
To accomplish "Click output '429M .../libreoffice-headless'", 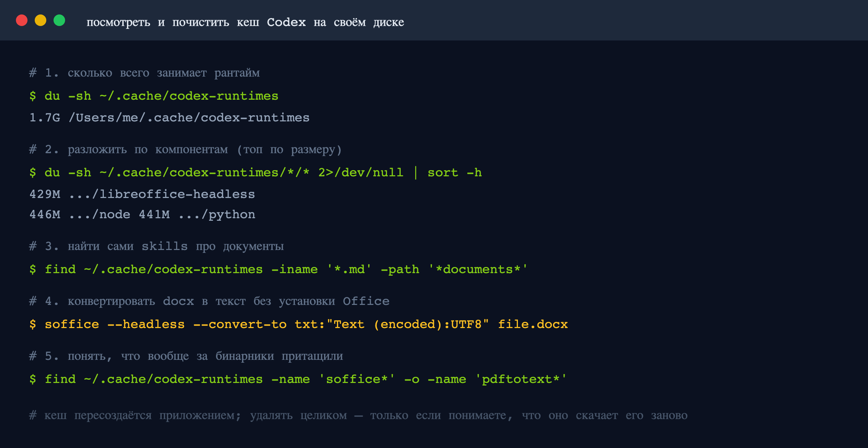I will (142, 194).
